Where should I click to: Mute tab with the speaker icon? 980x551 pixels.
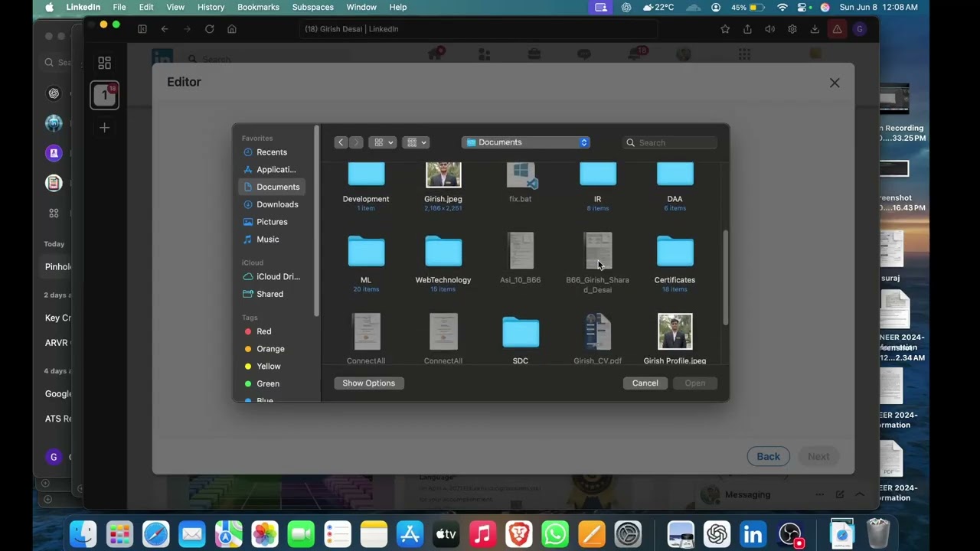pyautogui.click(x=769, y=29)
